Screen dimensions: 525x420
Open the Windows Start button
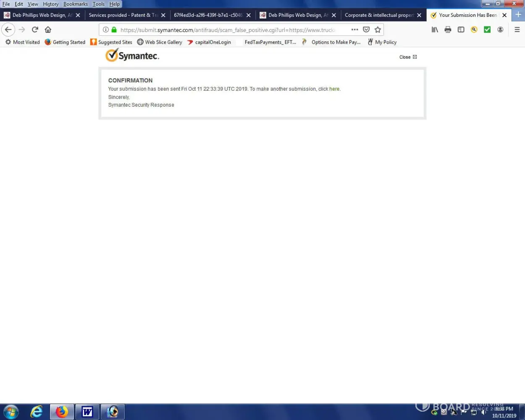[11, 412]
